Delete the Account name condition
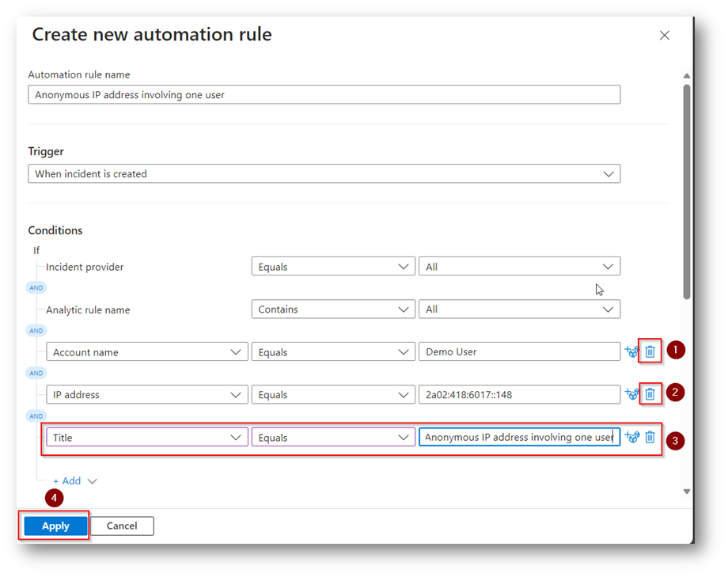728x577 pixels. pyautogui.click(x=650, y=351)
